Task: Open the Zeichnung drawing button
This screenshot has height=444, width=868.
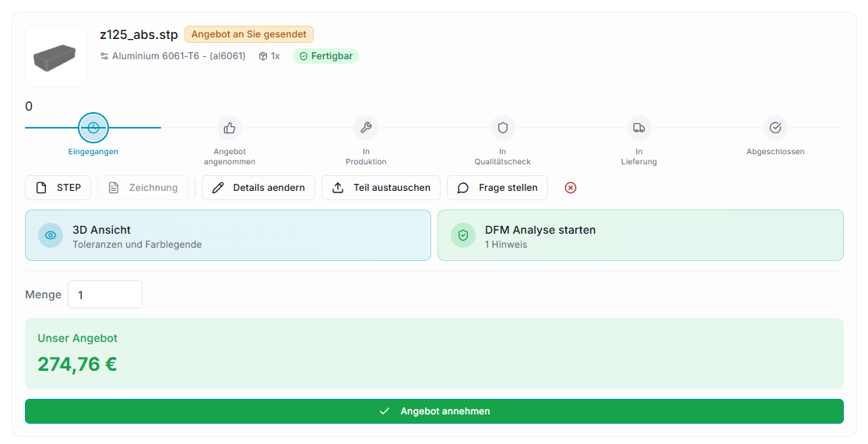Action: coord(142,188)
